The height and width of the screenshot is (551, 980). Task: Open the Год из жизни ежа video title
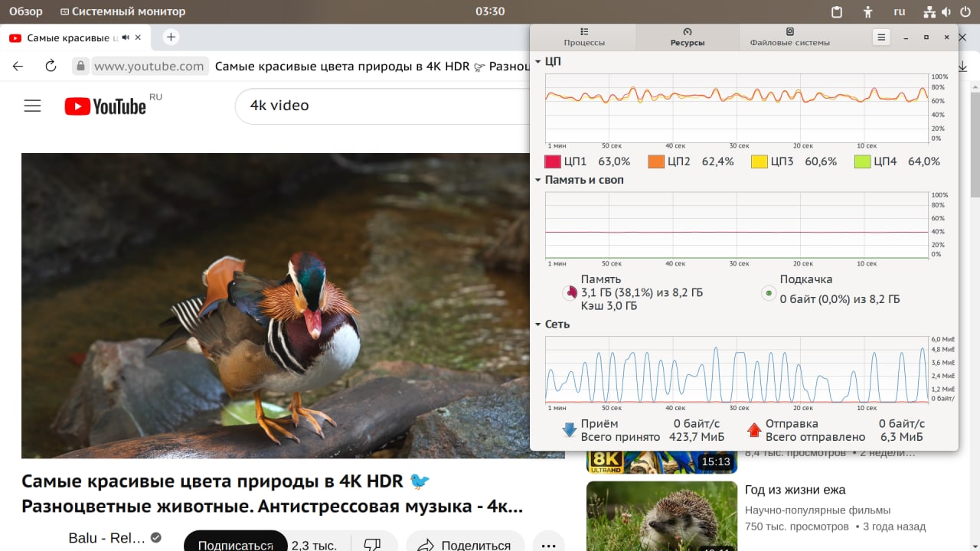795,490
